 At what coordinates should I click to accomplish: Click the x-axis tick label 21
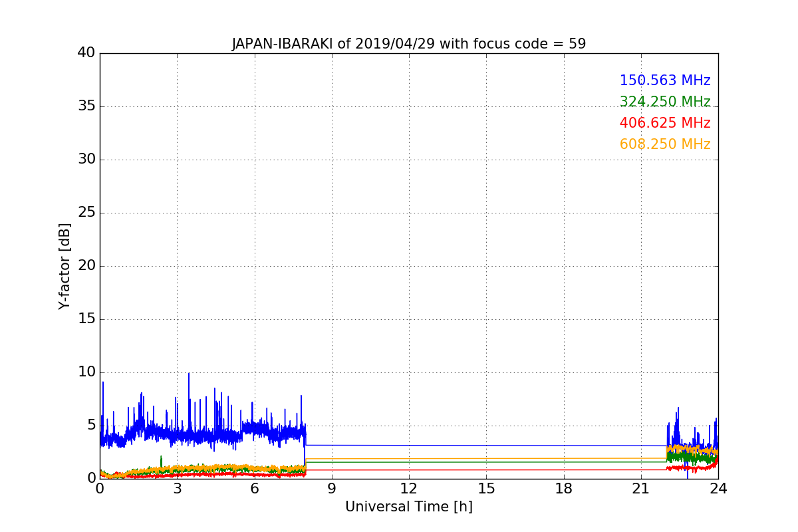(641, 489)
